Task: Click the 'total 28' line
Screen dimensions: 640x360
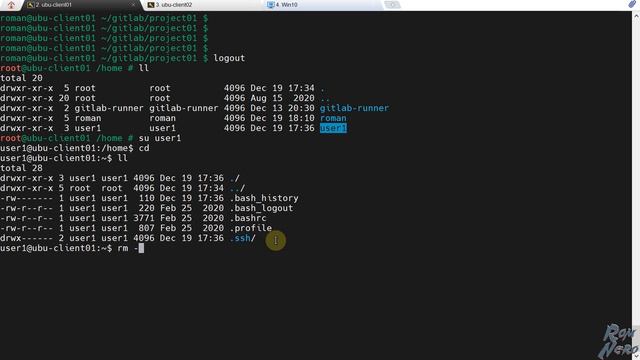Action: 21,168
